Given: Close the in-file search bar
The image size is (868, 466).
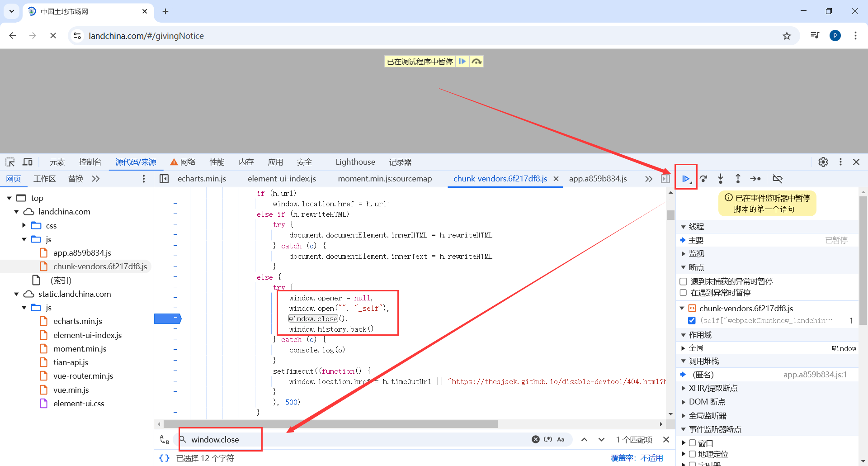Looking at the screenshot, I should pos(666,439).
